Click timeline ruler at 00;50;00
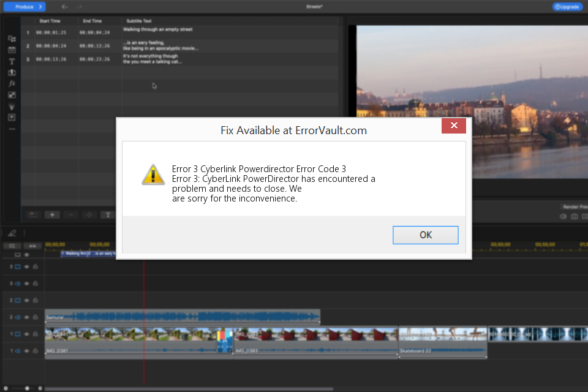 [500, 244]
